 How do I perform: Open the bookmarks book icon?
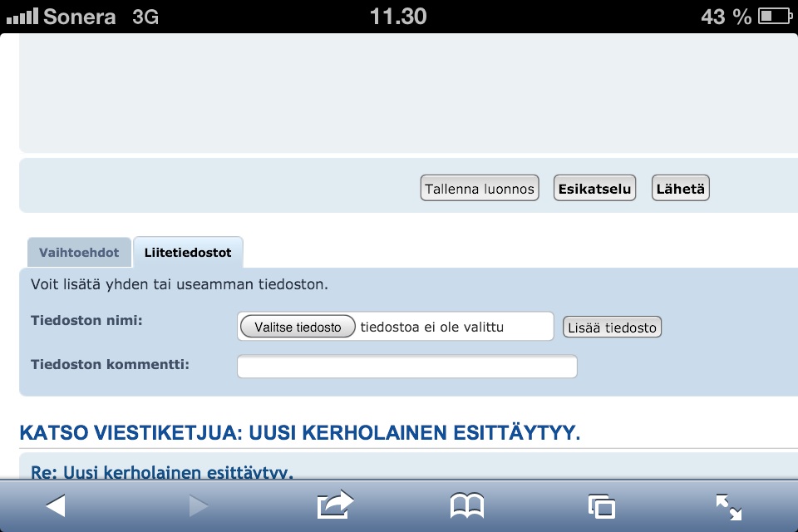467,505
